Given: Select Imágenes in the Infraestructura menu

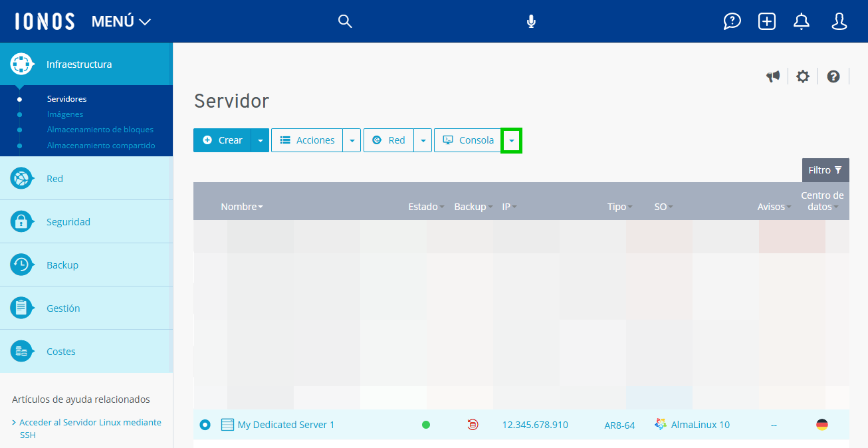Looking at the screenshot, I should [66, 113].
